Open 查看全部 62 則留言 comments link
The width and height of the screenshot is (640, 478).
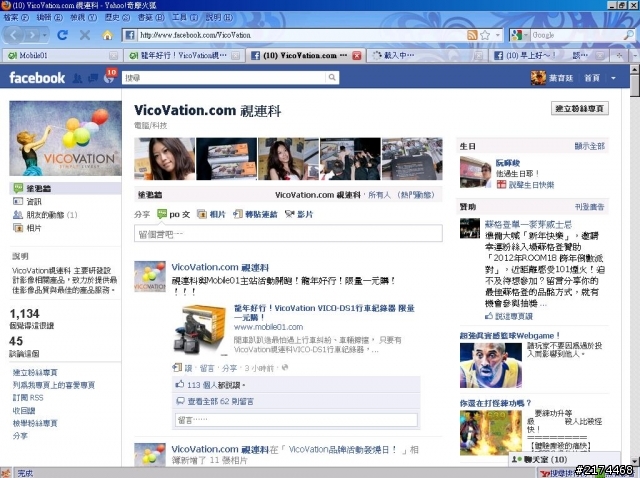220,402
